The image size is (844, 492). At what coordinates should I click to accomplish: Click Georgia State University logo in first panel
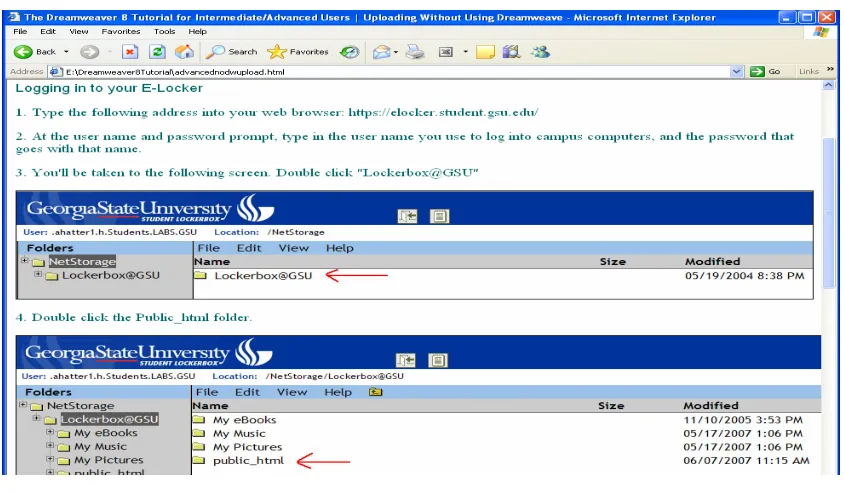coord(151,209)
